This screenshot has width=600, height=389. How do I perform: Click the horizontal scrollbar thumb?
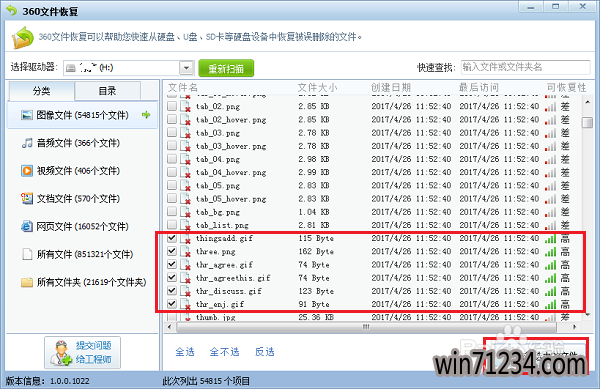[x=366, y=327]
